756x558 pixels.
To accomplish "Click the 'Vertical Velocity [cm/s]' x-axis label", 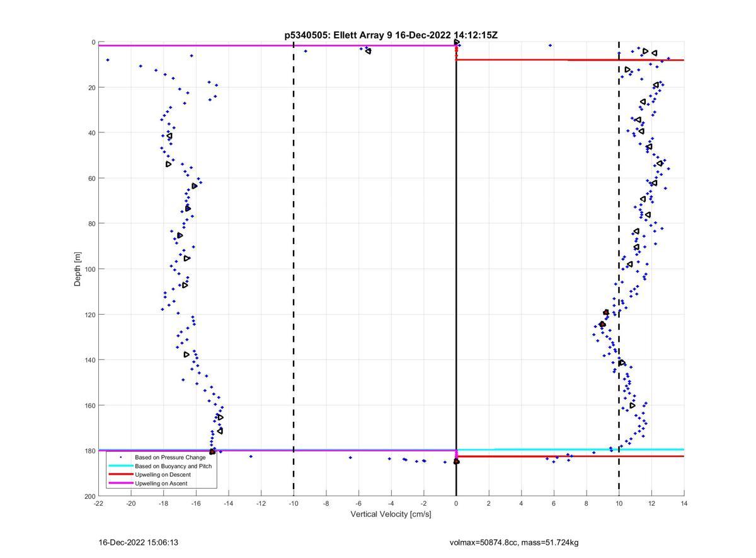I will pyautogui.click(x=391, y=514).
